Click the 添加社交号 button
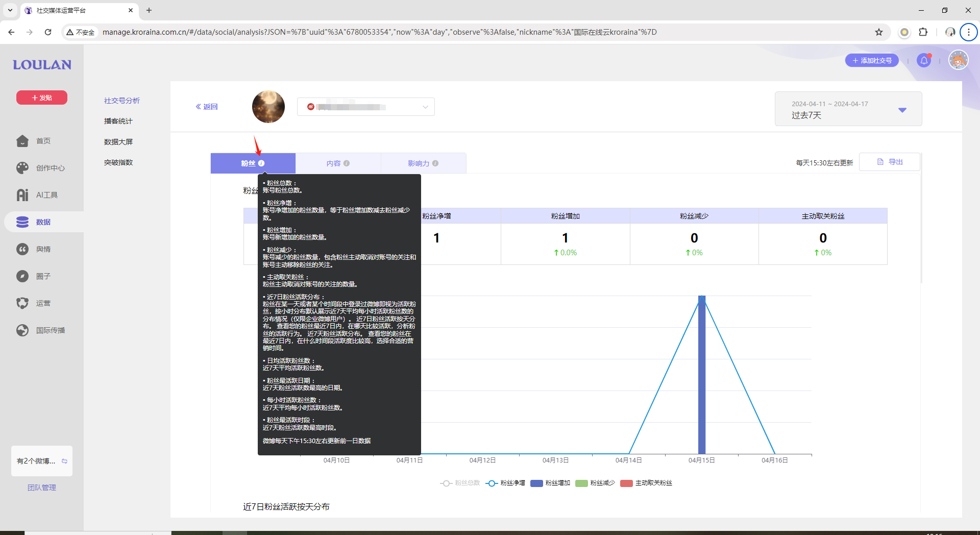The height and width of the screenshot is (535, 980). click(x=872, y=60)
